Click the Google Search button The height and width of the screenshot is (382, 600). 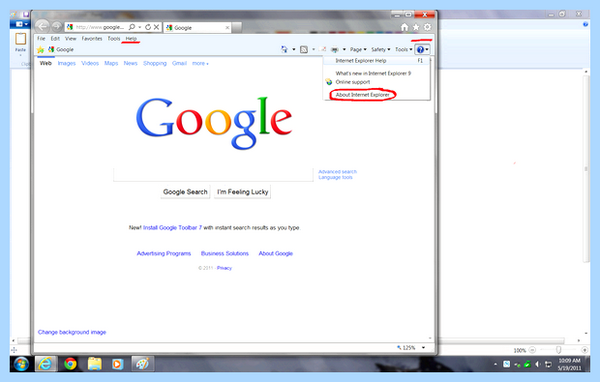click(x=185, y=192)
